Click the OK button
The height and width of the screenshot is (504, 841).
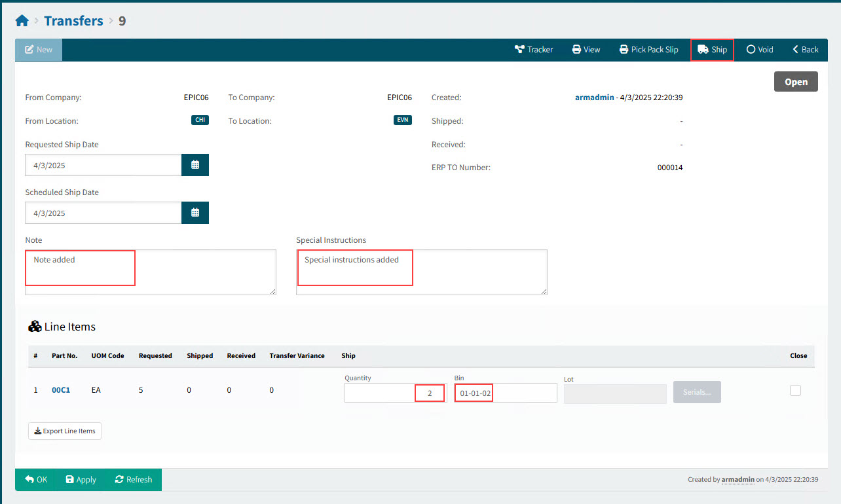coord(36,480)
